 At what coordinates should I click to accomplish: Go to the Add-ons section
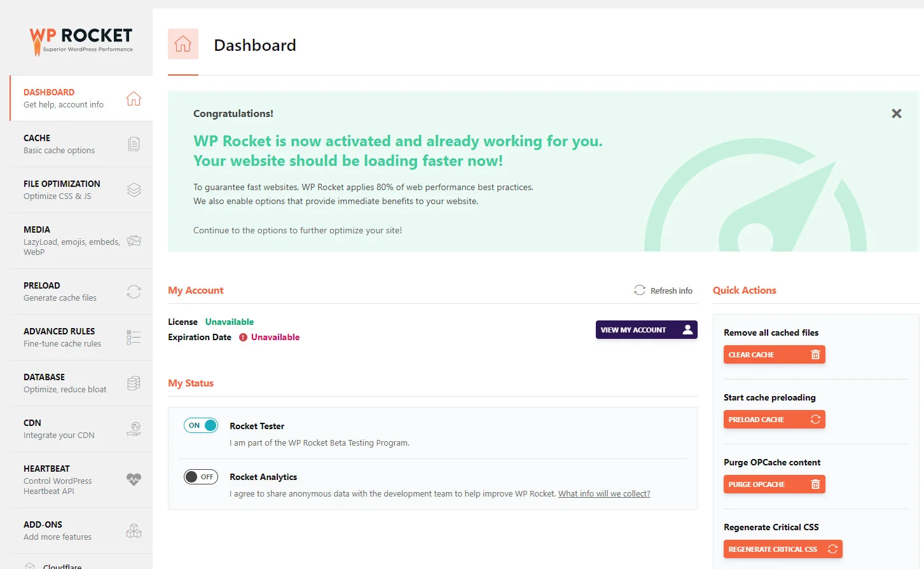[x=81, y=531]
